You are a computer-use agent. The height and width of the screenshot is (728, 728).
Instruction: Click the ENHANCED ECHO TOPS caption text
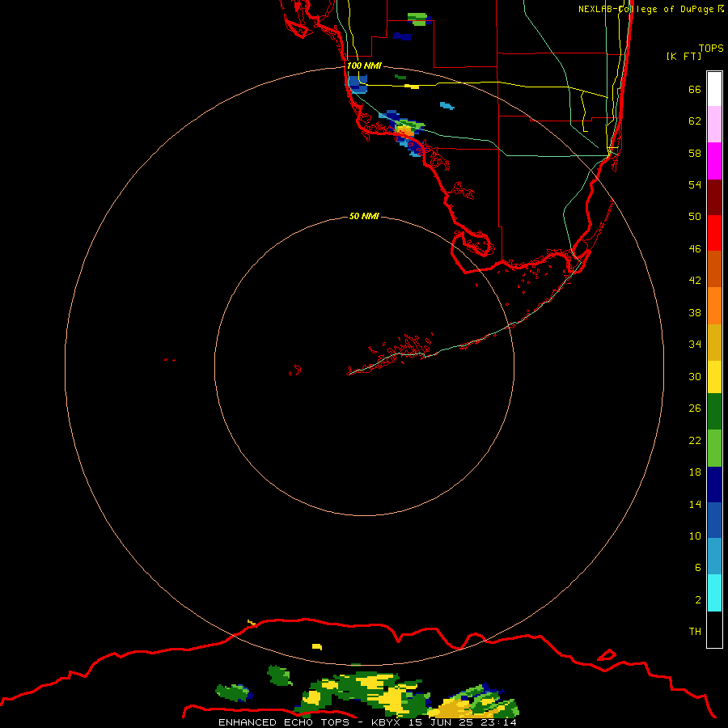point(367,722)
